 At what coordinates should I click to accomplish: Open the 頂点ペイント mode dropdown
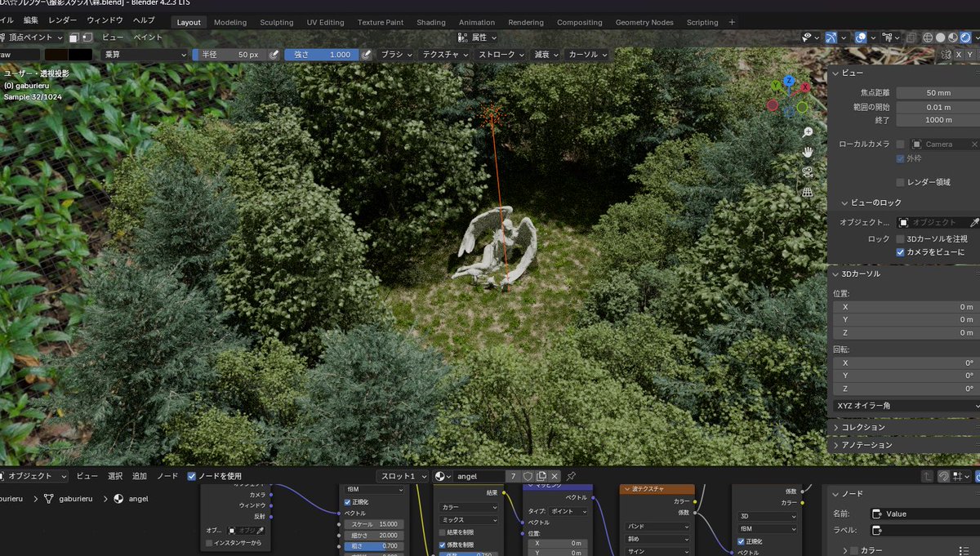31,38
